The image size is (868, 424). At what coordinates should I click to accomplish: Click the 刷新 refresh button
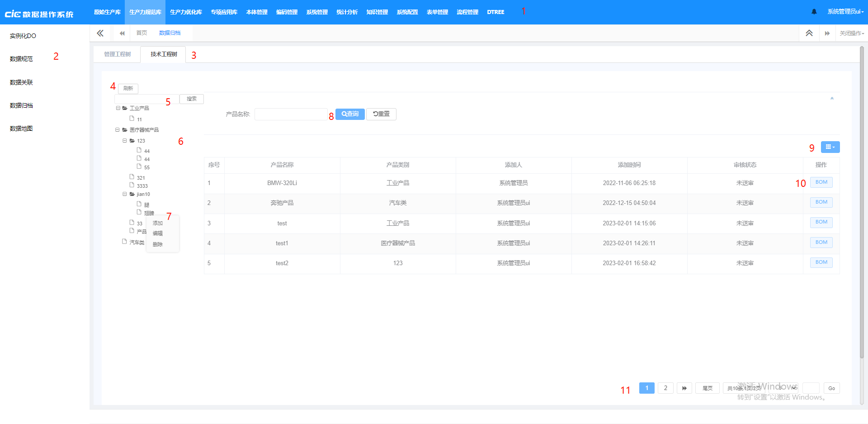[128, 88]
